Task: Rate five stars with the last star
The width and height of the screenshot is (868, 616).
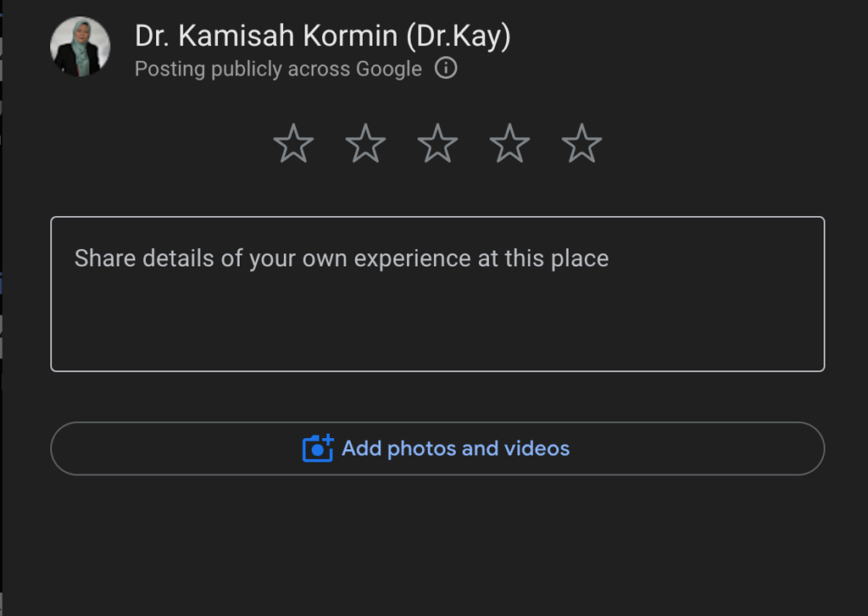Action: point(581,143)
